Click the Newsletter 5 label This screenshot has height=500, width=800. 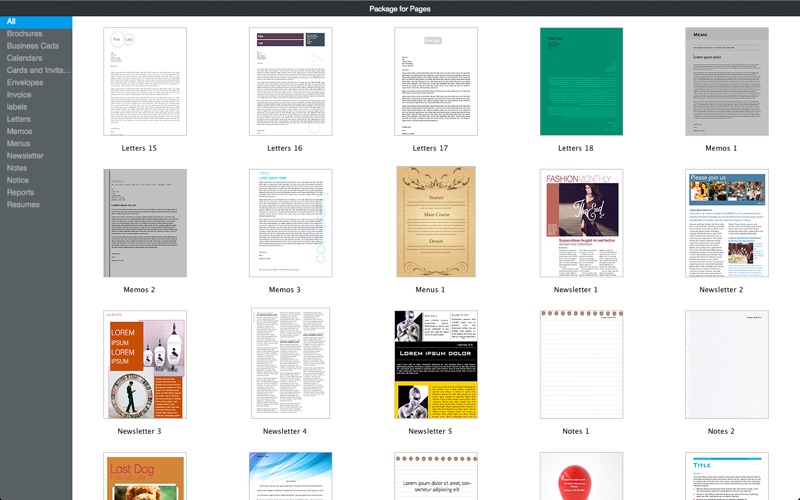[430, 431]
